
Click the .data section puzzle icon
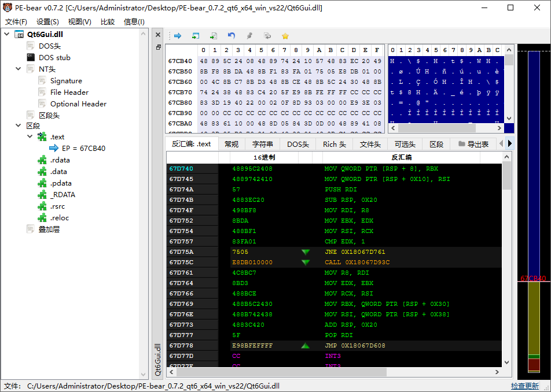(42, 172)
